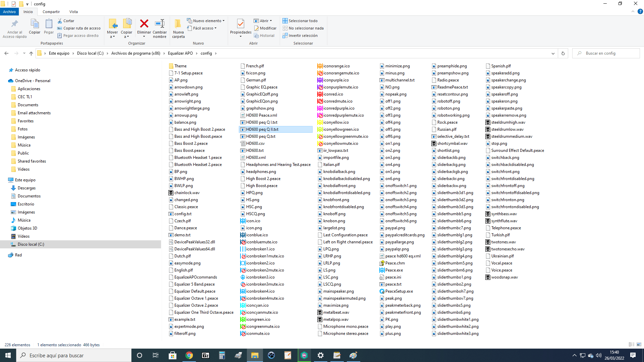Click the Windows taskbar search box

(x=74, y=355)
